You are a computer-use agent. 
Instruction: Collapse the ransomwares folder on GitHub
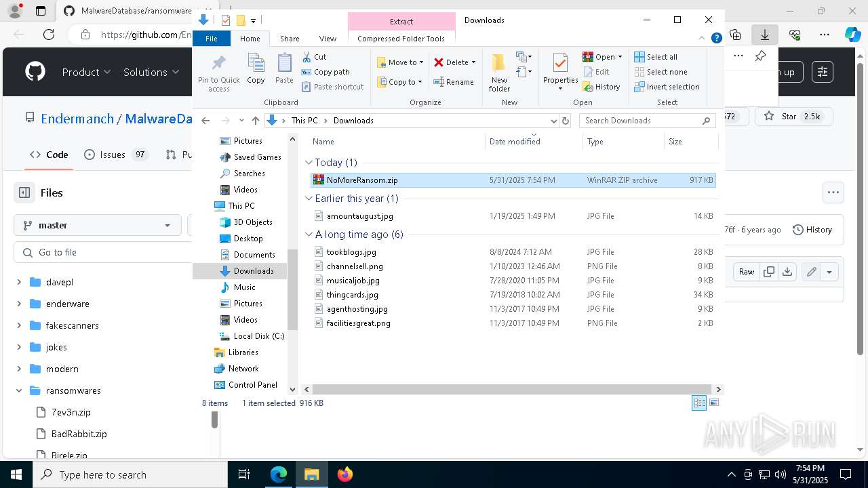tap(19, 390)
